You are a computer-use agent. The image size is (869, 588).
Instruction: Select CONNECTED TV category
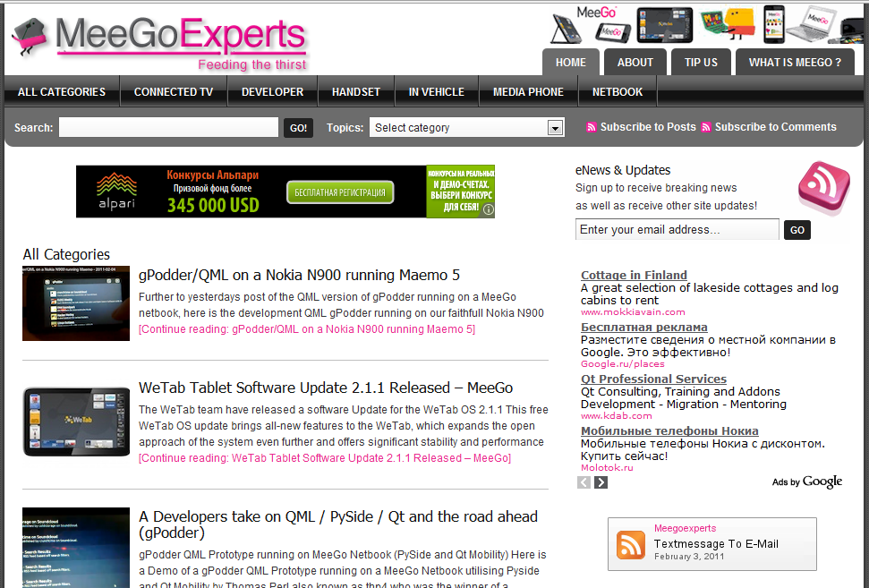(174, 92)
